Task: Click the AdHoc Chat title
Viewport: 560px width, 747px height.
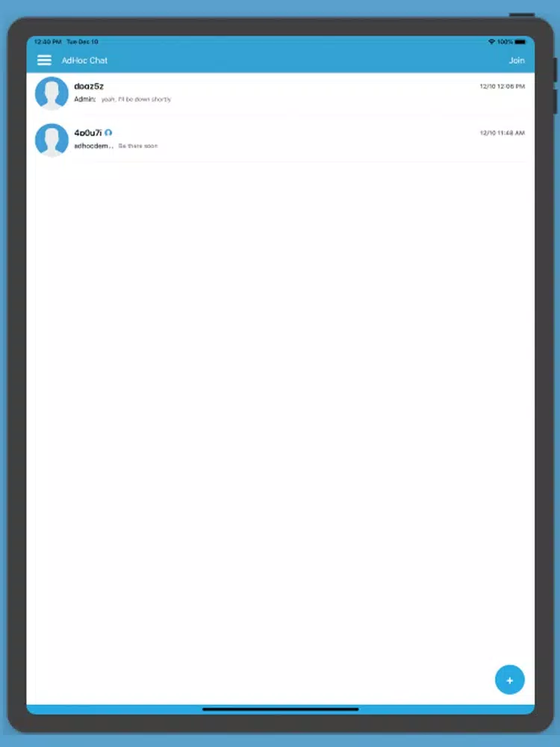Action: click(85, 61)
